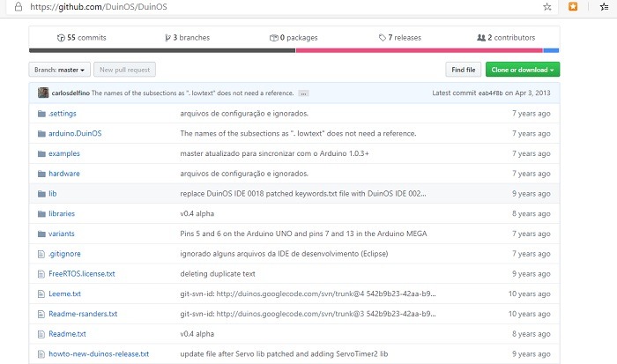Image resolution: width=617 pixels, height=364 pixels.
Task: Click file icon beside Leeme.txt
Action: (x=41, y=294)
